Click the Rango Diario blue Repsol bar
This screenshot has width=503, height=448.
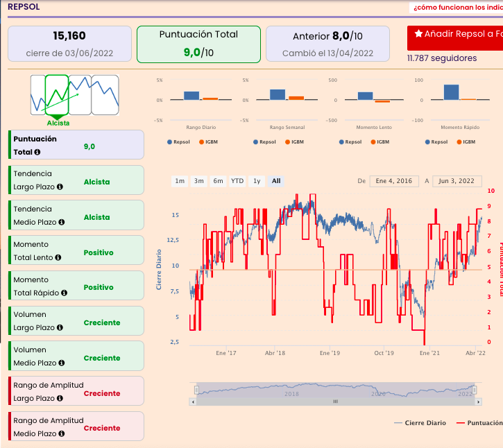click(x=191, y=96)
